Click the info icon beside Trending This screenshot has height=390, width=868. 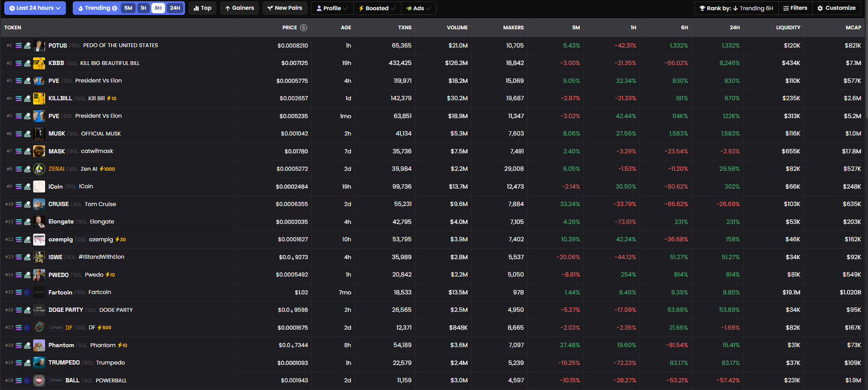114,8
